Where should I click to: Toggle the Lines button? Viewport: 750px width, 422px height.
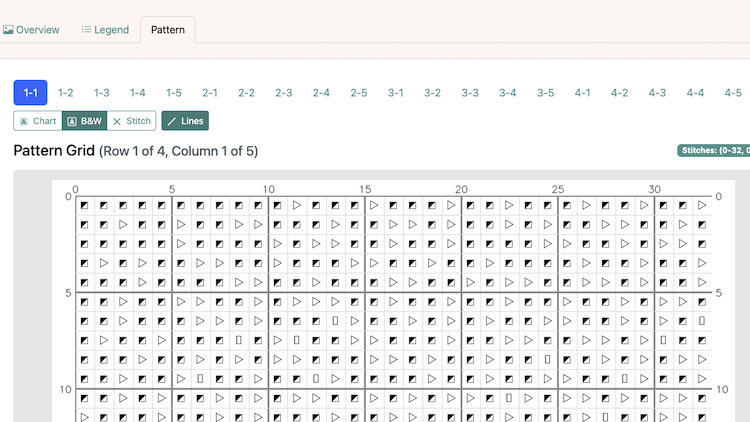tap(185, 121)
